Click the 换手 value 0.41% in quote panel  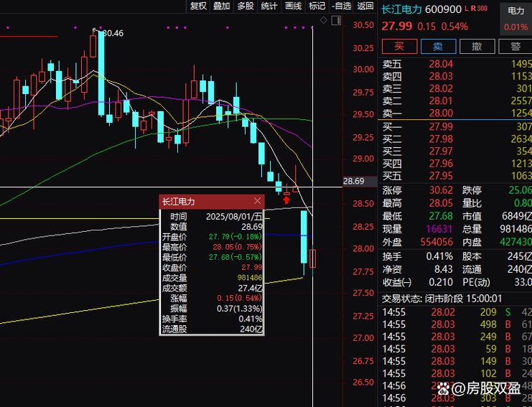[439, 256]
